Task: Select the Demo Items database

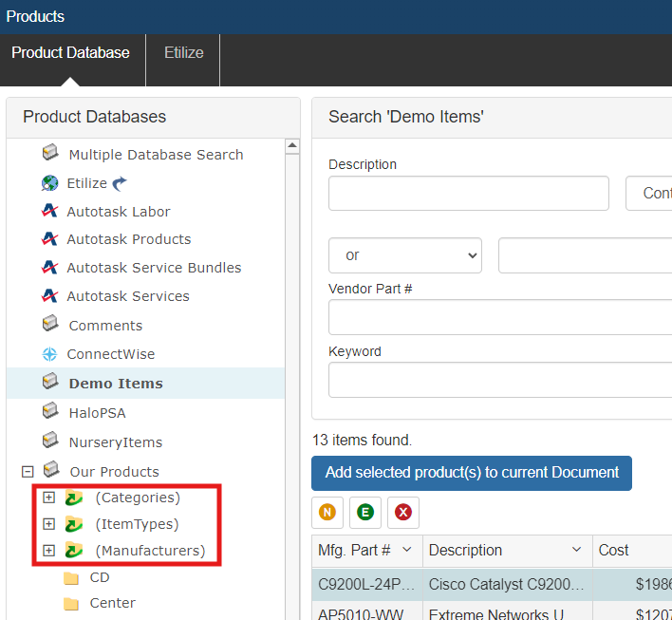Action: pos(116,384)
